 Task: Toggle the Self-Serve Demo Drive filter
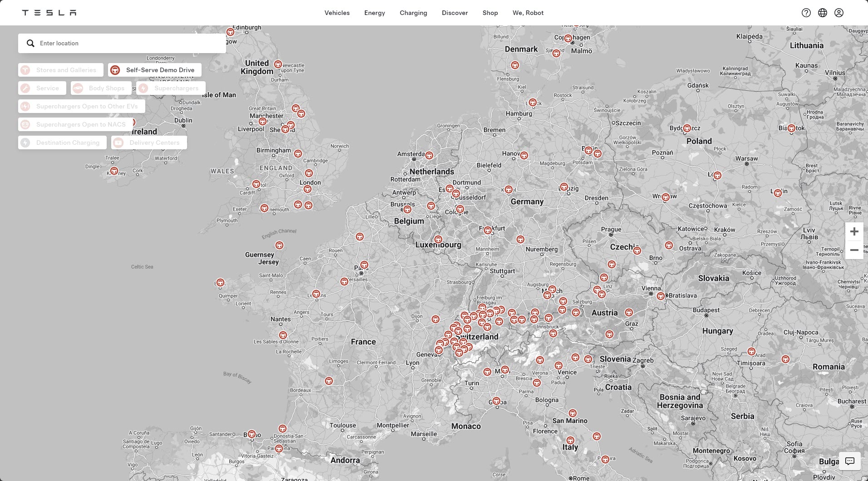[x=154, y=70]
